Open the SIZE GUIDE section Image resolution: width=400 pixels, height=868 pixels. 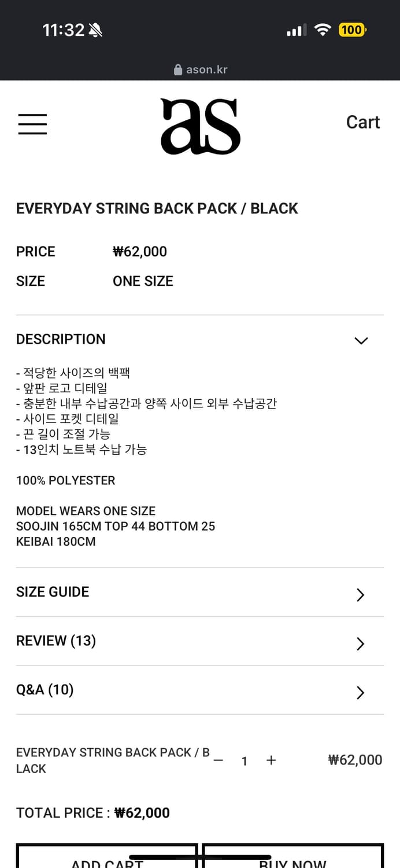click(199, 593)
